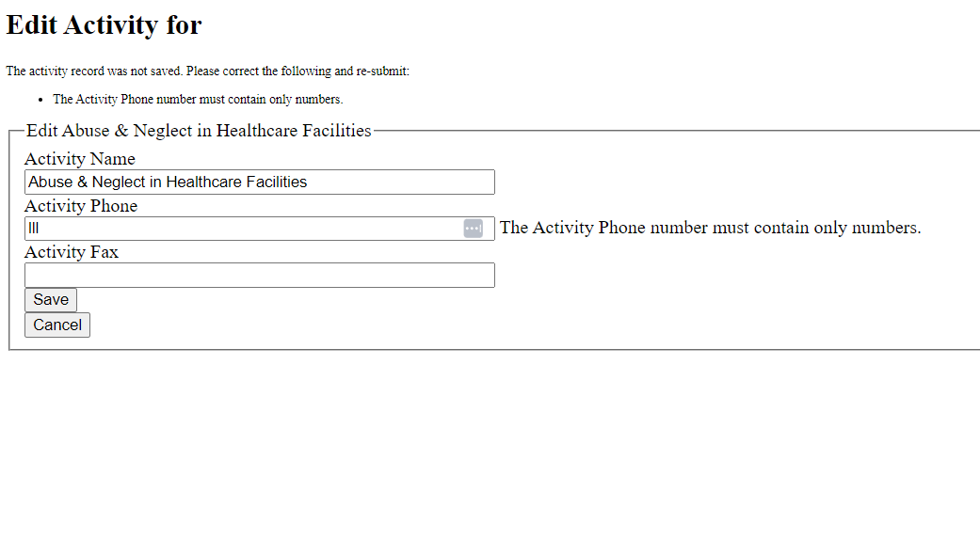Click the inline error beside the phone field
This screenshot has height=539, width=980.
(710, 228)
